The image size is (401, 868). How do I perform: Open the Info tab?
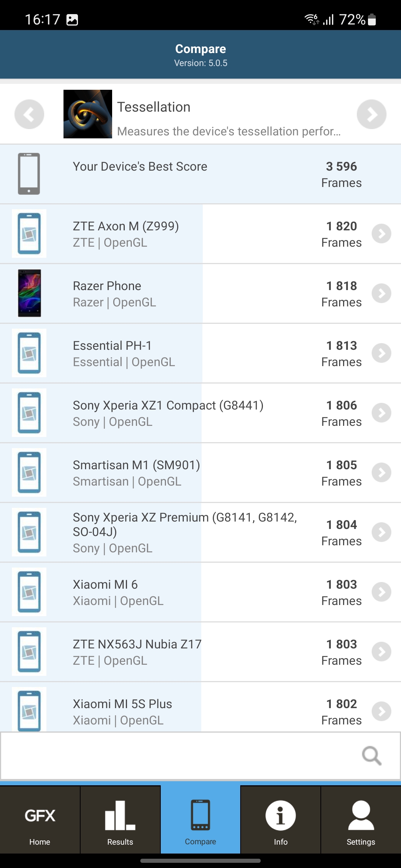point(280,820)
